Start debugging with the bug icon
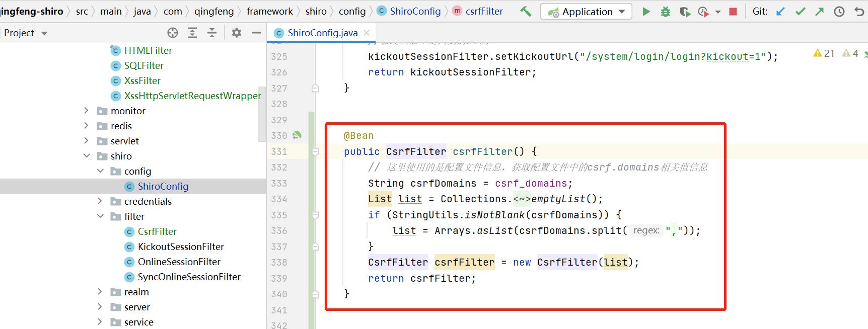The height and width of the screenshot is (329, 868). click(666, 12)
